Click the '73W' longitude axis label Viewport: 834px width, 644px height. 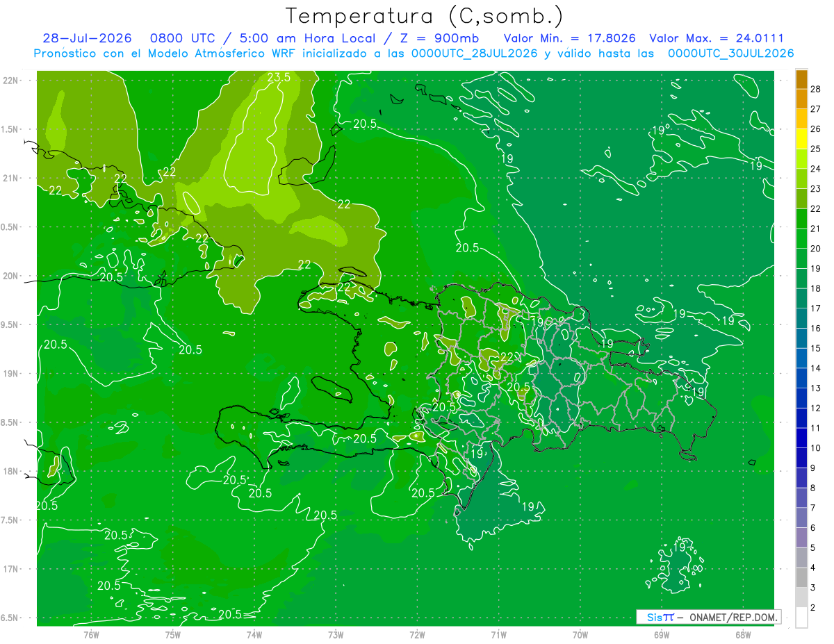(336, 634)
